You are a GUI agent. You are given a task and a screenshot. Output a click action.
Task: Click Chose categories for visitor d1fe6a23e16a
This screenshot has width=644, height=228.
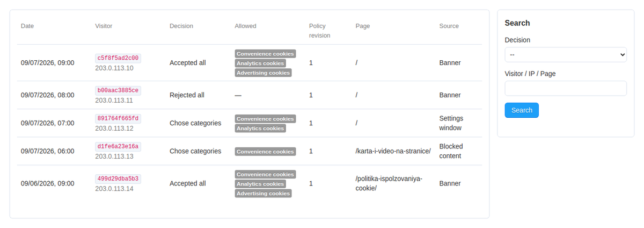coord(195,151)
